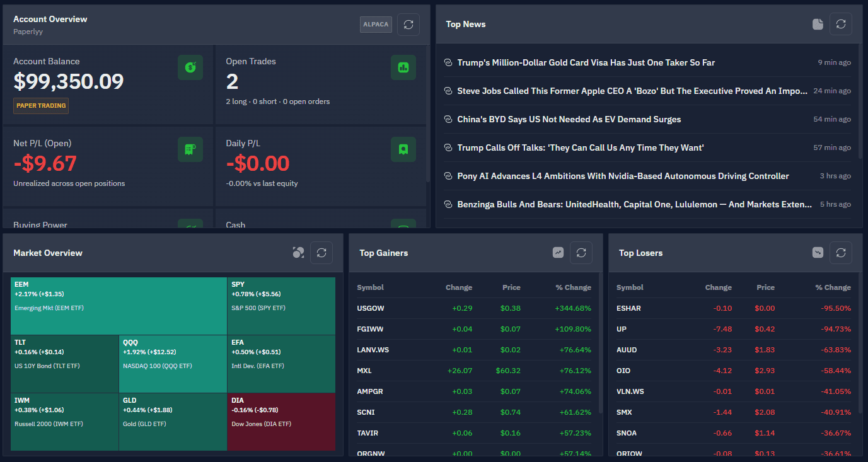Click % Change column header in Top Losers
Screen dimensions: 868x462
[833, 287]
